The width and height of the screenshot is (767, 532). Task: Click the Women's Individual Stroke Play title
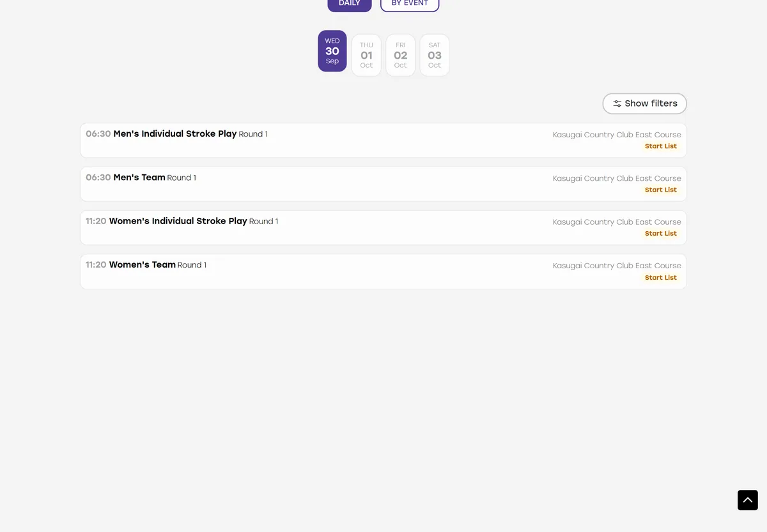tap(178, 221)
